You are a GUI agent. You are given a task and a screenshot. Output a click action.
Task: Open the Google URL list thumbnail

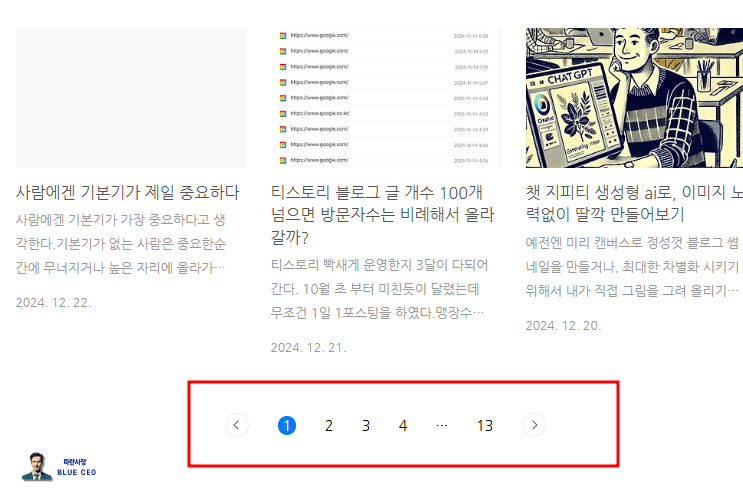[x=386, y=98]
